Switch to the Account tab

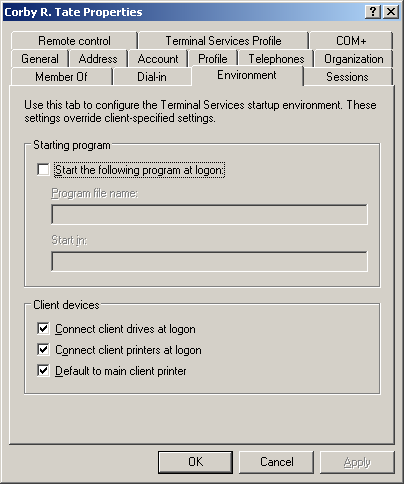pyautogui.click(x=158, y=59)
